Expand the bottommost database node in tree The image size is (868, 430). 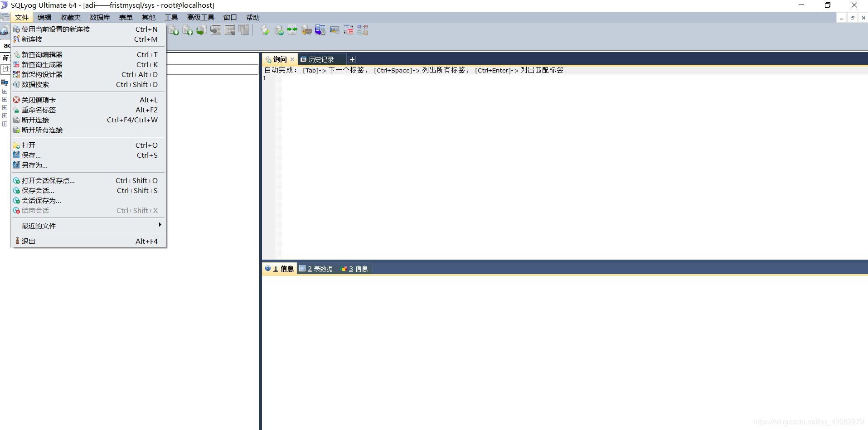coord(5,124)
